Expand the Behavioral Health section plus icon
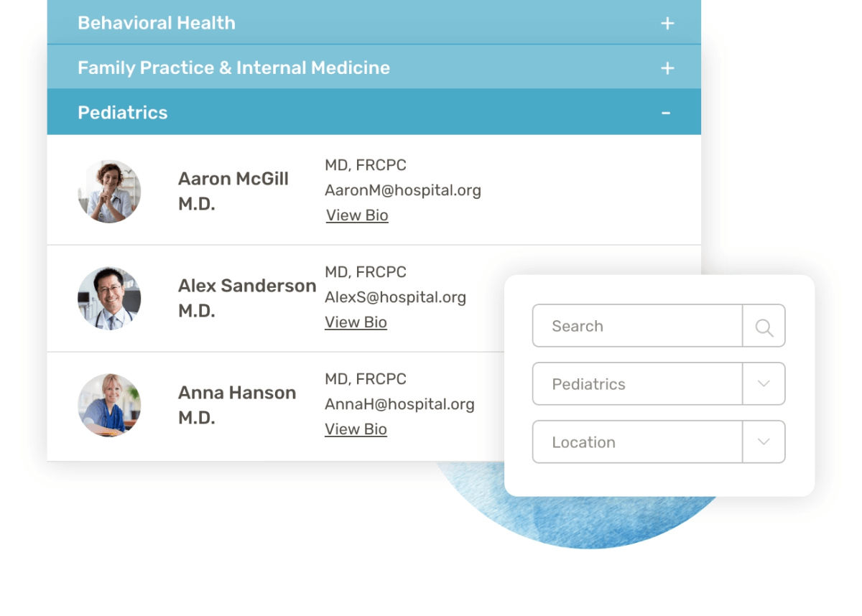The height and width of the screenshot is (616, 862). [667, 24]
